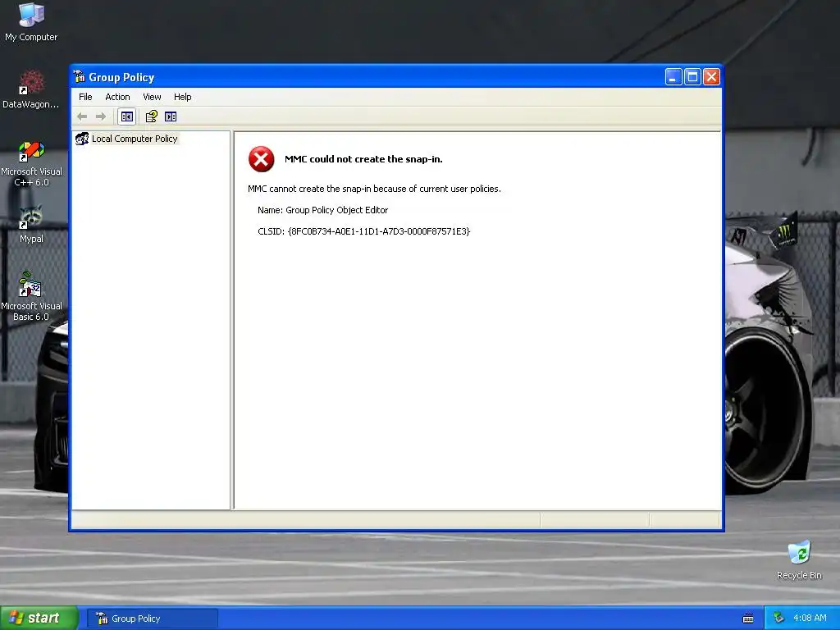Select Microsoft Visual C++ 6.0 desktop shortcut

[31, 163]
